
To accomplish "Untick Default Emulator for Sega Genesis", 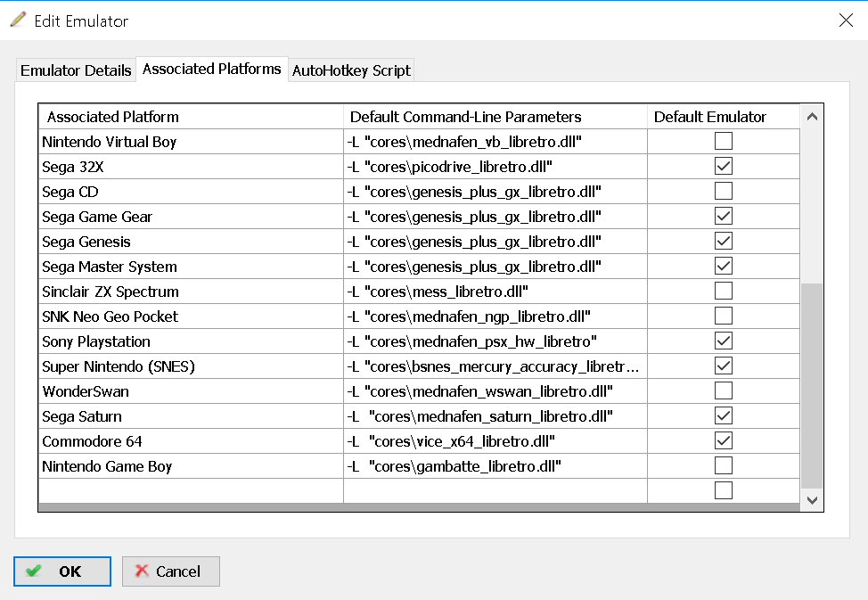I will coord(723,241).
